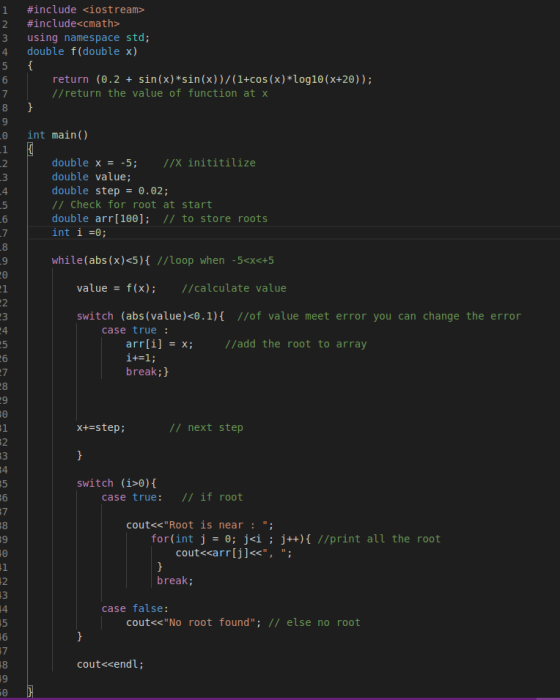Click the "double value;" declaration
560x700 pixels.
click(92, 177)
